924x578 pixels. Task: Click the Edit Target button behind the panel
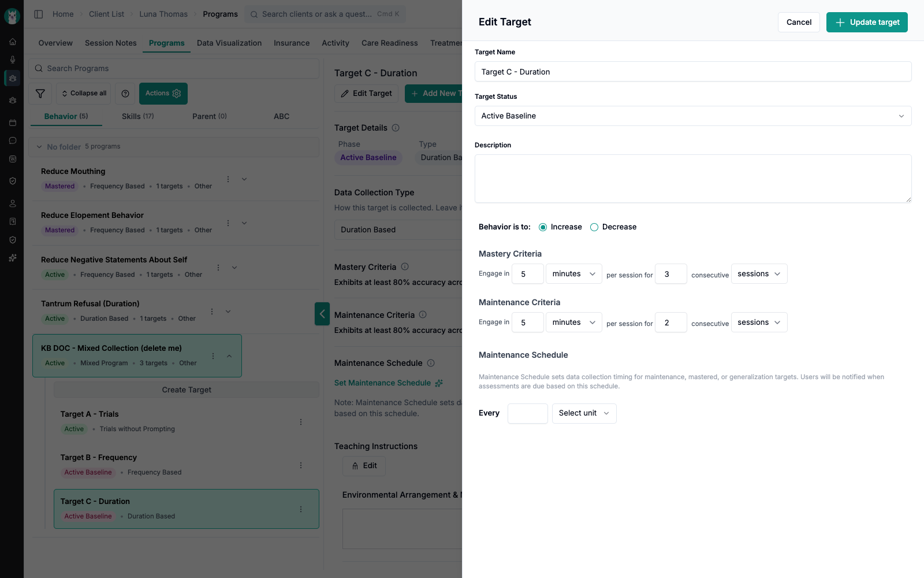(366, 94)
